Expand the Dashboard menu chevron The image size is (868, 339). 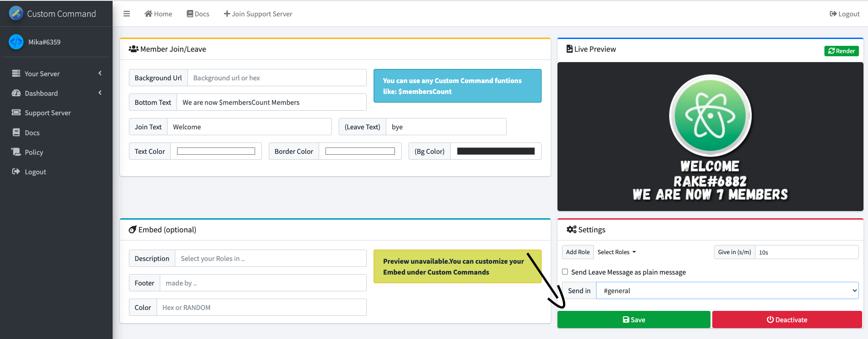(x=100, y=93)
